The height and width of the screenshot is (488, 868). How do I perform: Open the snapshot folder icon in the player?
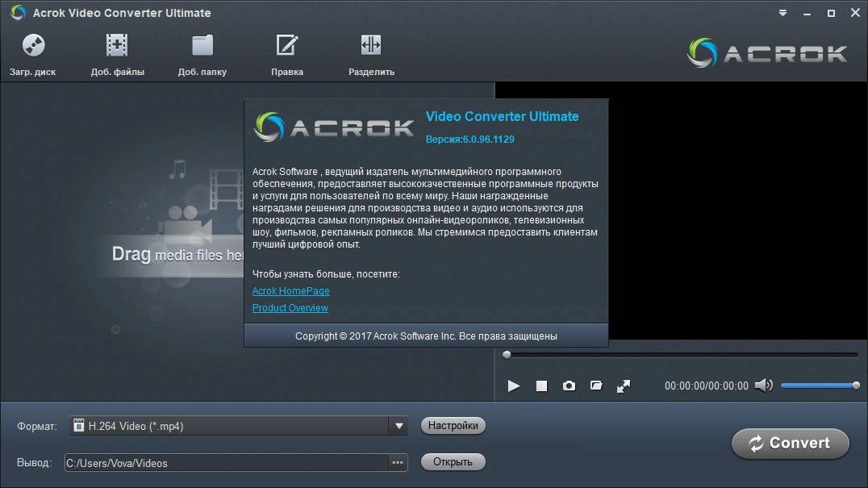[x=596, y=386]
